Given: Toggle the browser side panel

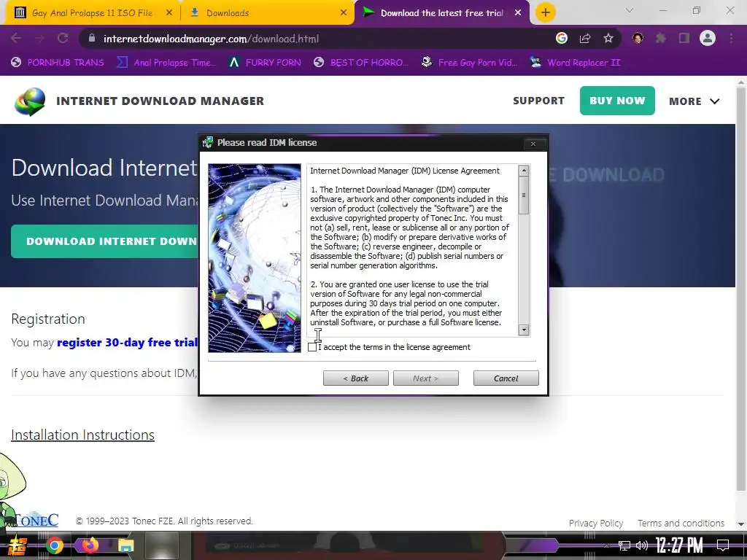Looking at the screenshot, I should coord(684,39).
